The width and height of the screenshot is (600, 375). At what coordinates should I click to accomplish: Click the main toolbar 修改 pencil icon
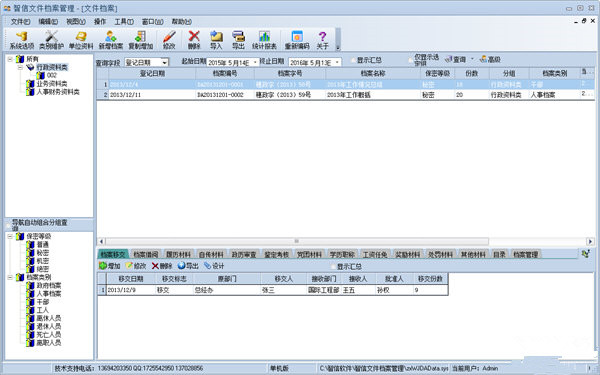[169, 40]
